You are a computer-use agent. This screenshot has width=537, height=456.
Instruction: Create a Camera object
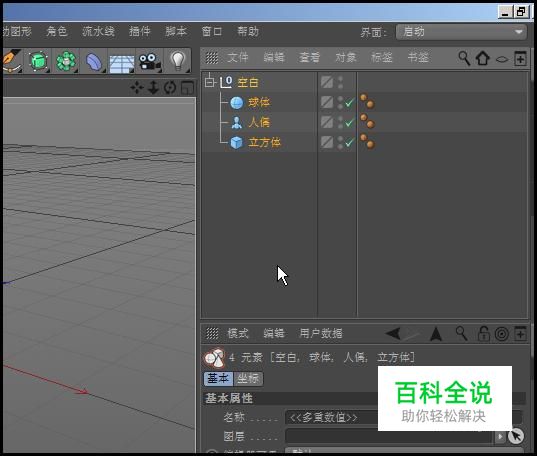pyautogui.click(x=149, y=62)
